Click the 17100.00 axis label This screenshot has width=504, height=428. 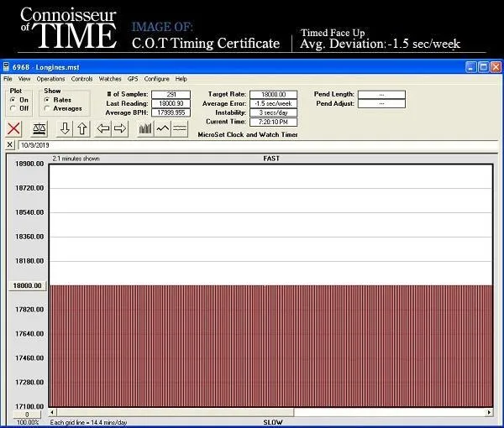[29, 406]
